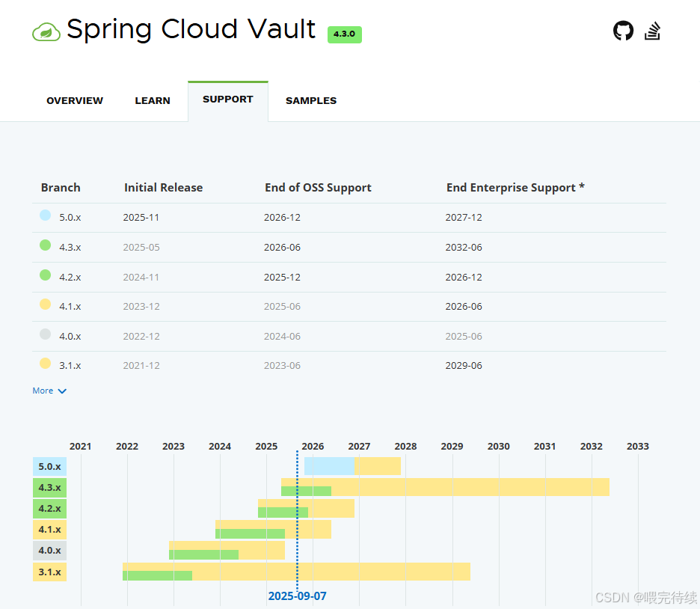This screenshot has width=700, height=609.
Task: Expand the More link below table
Action: 49,391
